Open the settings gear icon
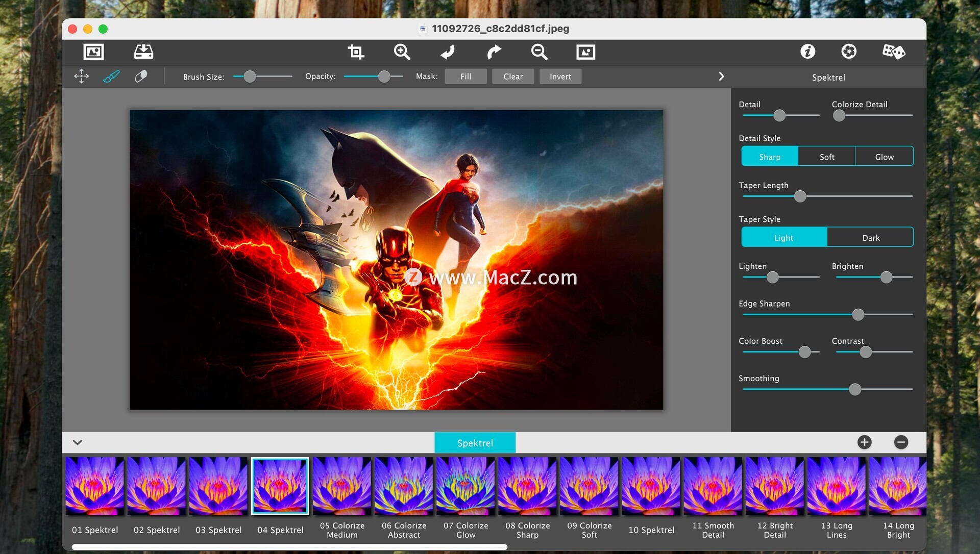Image resolution: width=980 pixels, height=554 pixels. 849,51
